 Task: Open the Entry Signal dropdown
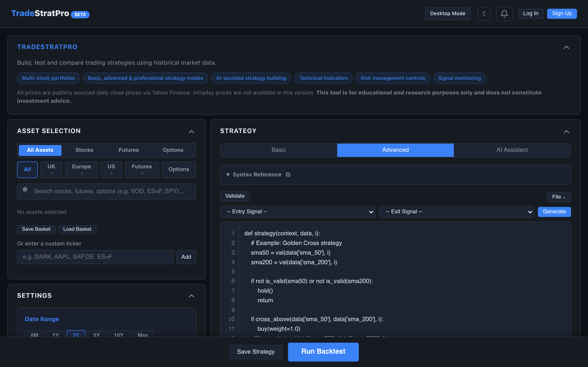(297, 212)
